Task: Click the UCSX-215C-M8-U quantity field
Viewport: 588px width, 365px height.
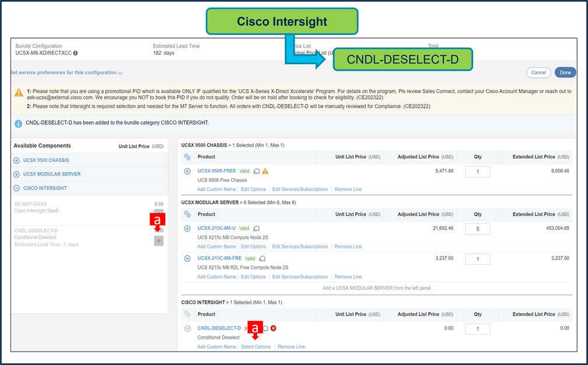Action: point(477,229)
